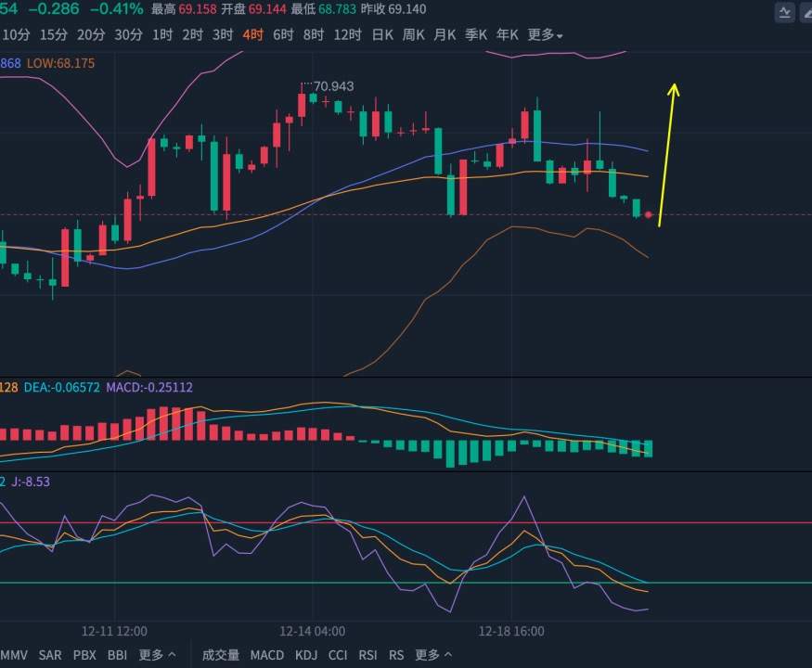Screen dimensions: 812x668
Task: Expand the 更多 timeframe dropdown
Action: 546,35
